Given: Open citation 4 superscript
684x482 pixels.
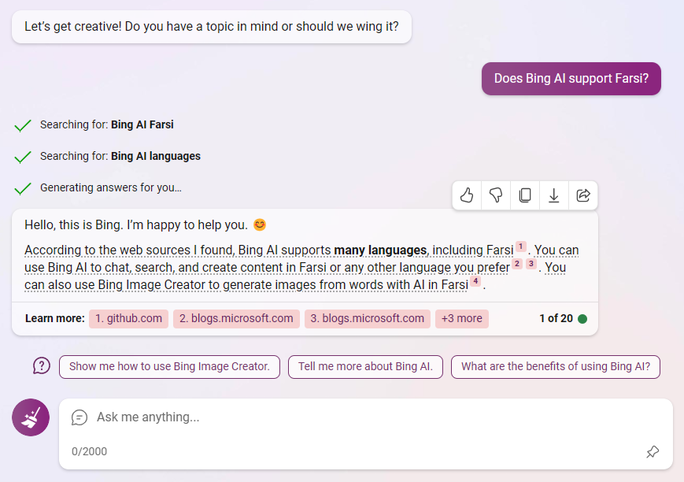Looking at the screenshot, I should (x=476, y=281).
